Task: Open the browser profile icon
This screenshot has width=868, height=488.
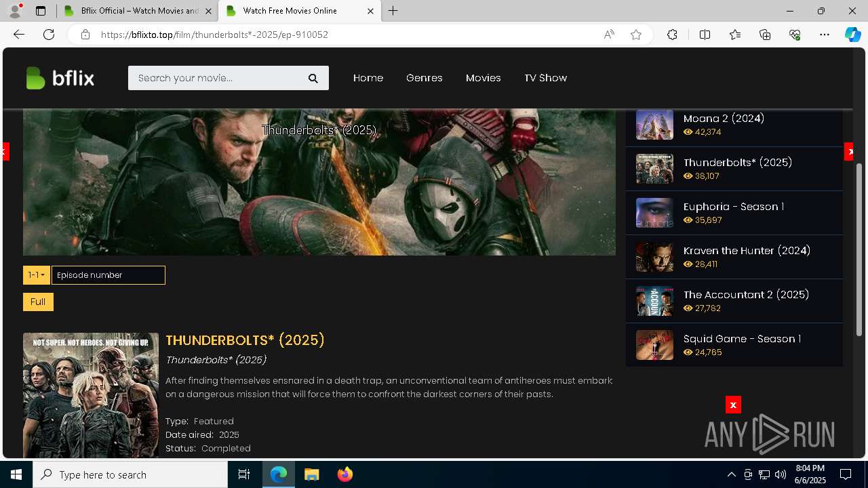Action: [14, 11]
